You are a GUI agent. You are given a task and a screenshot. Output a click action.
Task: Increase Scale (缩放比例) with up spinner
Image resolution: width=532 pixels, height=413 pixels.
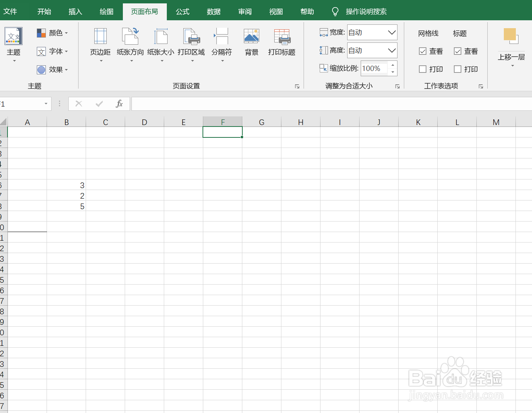coord(393,65)
